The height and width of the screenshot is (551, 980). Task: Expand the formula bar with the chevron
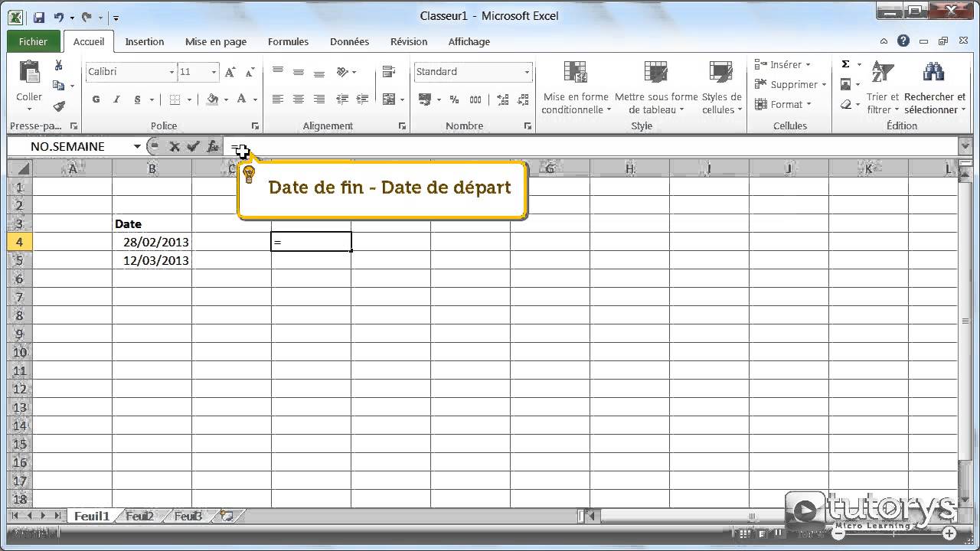point(965,146)
